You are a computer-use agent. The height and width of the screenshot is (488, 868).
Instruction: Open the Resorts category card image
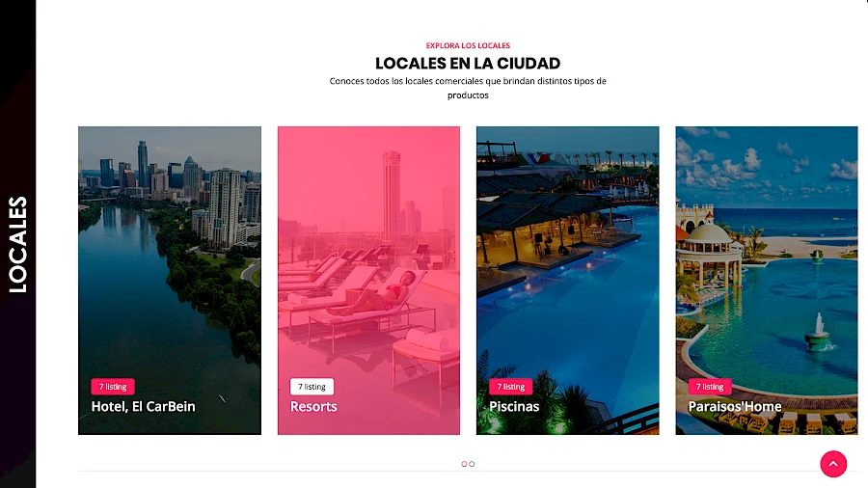(x=368, y=280)
